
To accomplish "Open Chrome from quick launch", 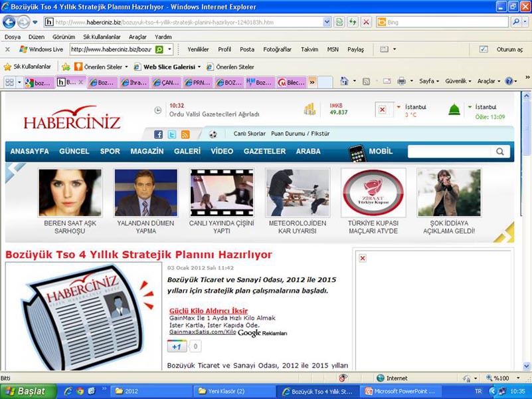I will coord(80,391).
